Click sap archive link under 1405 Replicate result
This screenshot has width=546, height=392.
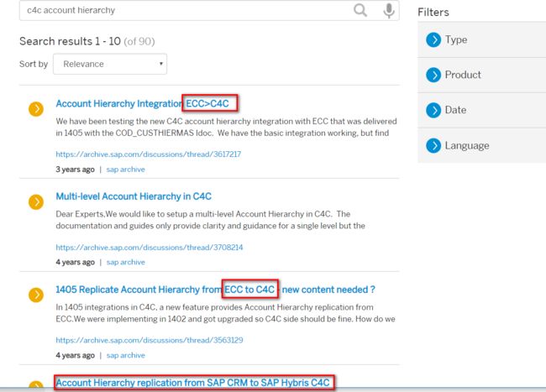126,355
